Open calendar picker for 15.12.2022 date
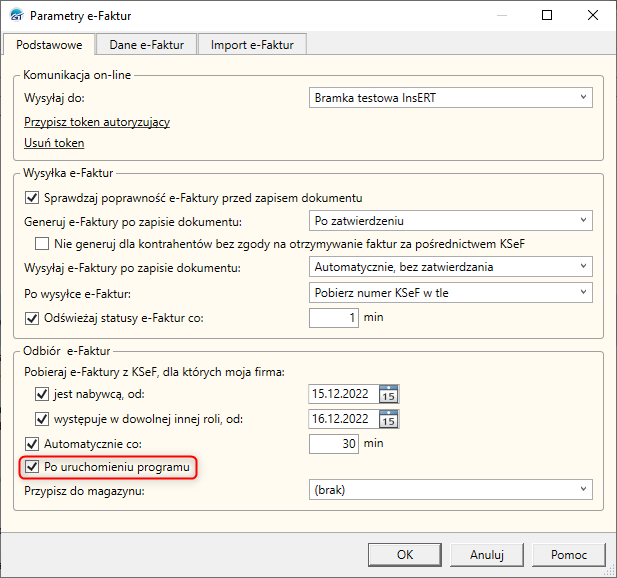 [389, 393]
